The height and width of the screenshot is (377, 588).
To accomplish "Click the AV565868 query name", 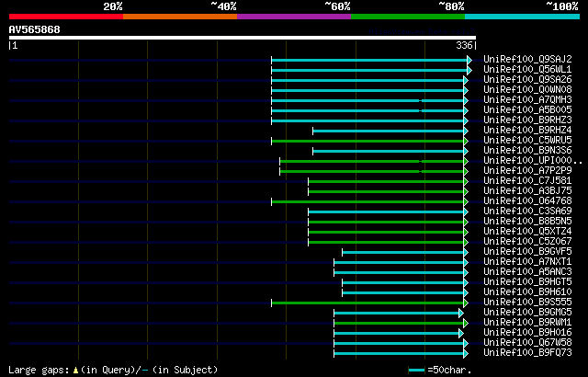I will click(x=35, y=29).
